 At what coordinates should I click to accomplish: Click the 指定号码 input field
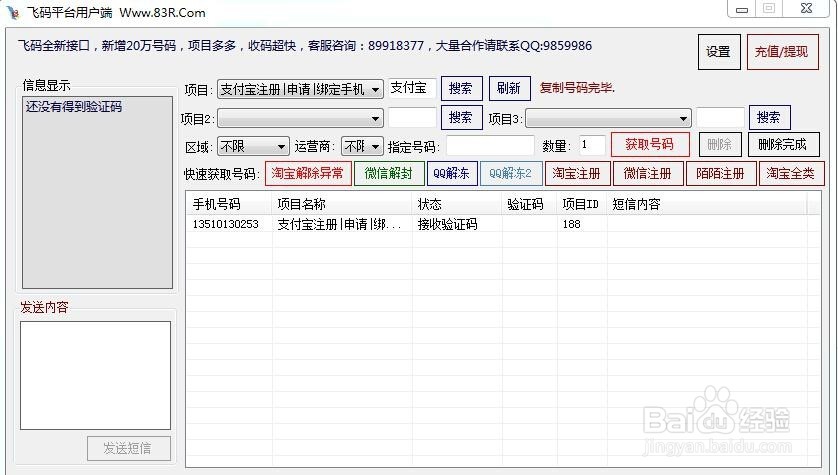tap(490, 145)
